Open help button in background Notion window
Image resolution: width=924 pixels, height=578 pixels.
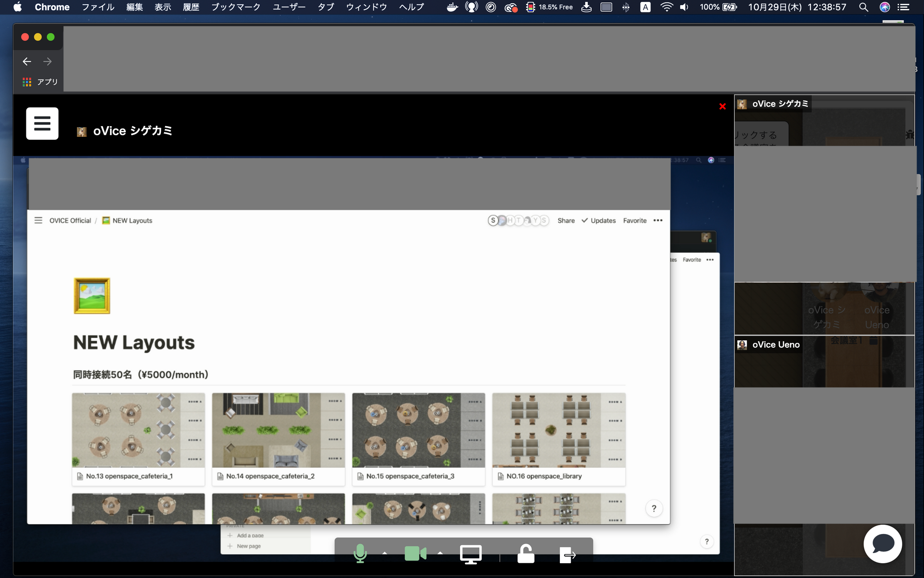(x=706, y=541)
